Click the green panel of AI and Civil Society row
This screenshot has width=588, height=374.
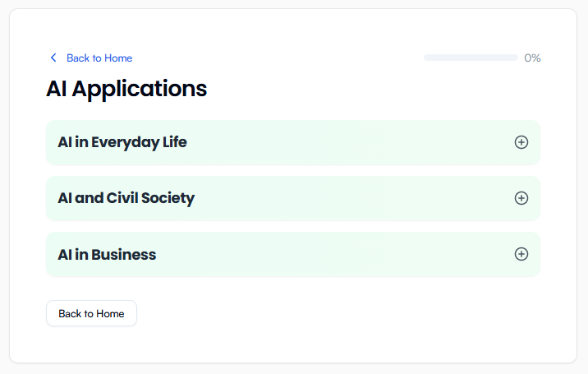click(328, 198)
